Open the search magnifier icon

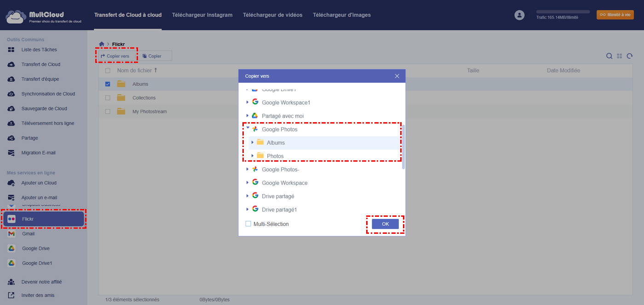click(x=609, y=56)
